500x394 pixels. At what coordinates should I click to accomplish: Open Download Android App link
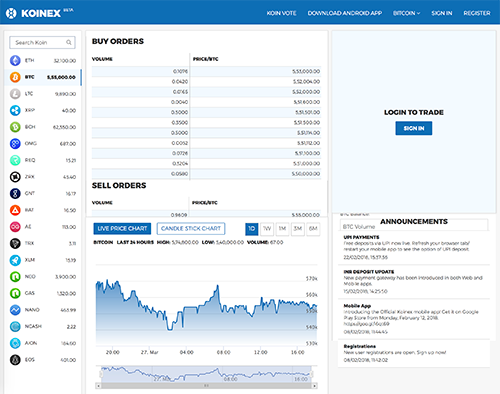tap(345, 13)
